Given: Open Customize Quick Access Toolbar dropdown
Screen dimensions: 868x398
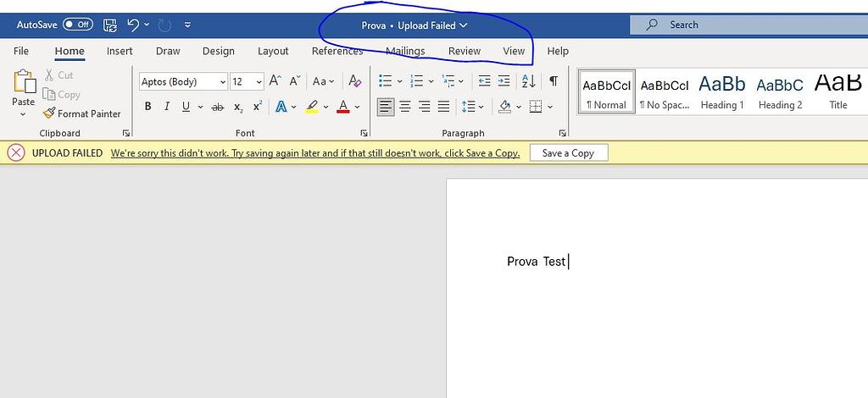Looking at the screenshot, I should pos(187,25).
